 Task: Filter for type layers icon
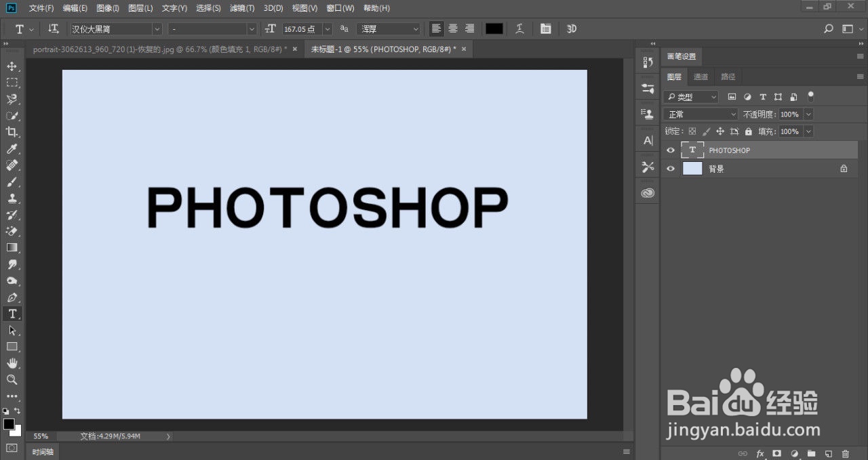[x=763, y=97]
